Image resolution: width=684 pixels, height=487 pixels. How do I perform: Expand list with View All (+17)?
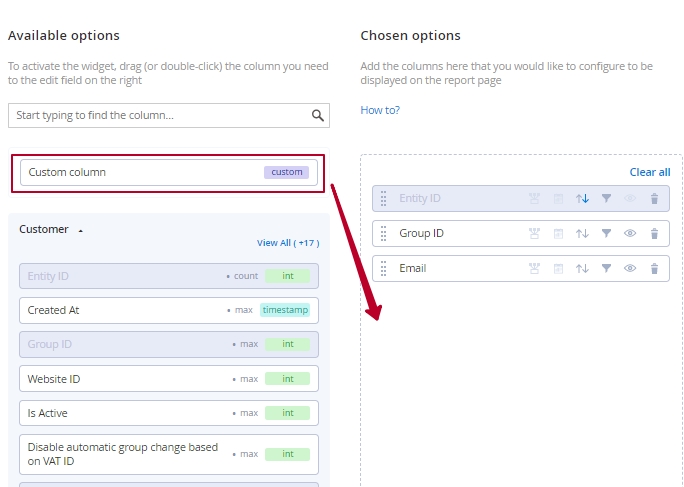coord(288,243)
